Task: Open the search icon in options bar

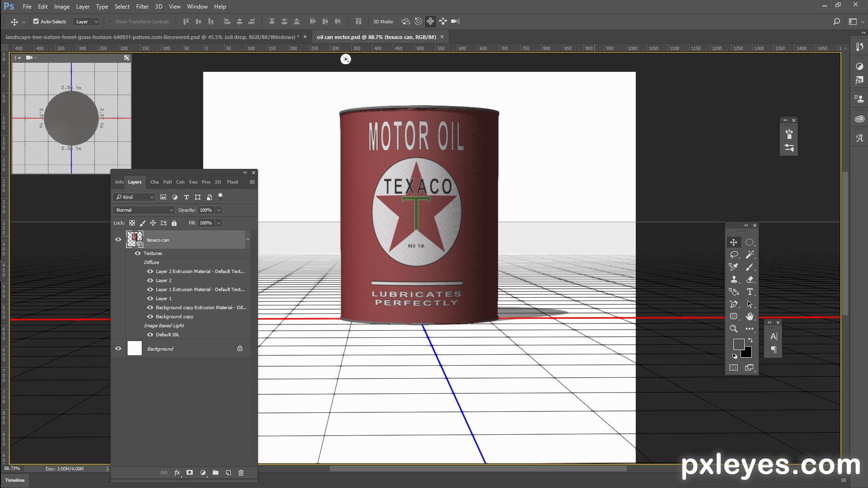Action: click(x=836, y=21)
